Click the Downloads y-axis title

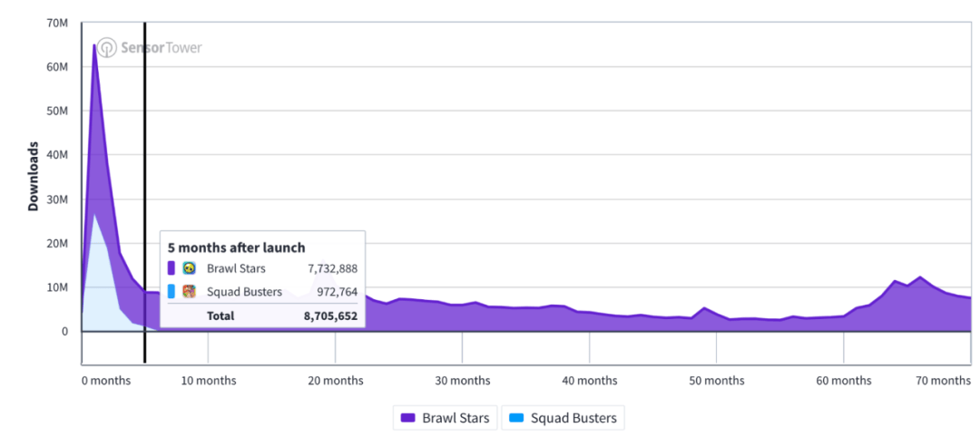click(34, 176)
